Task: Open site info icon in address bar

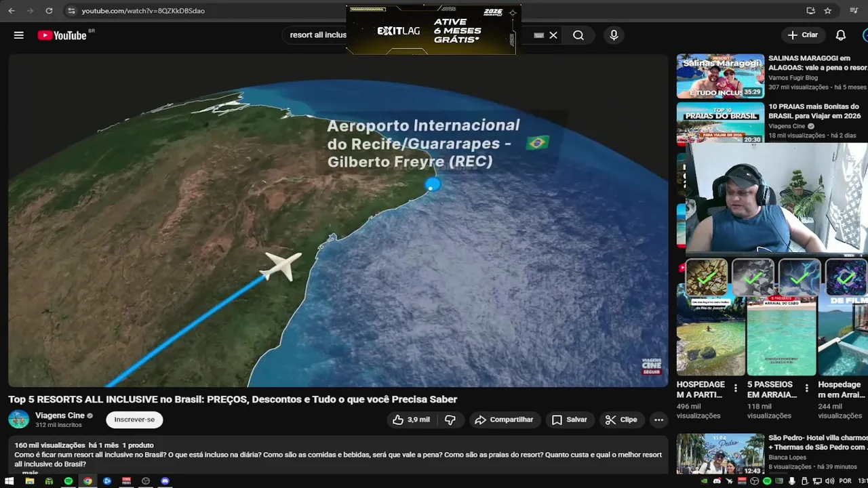Action: (x=72, y=11)
